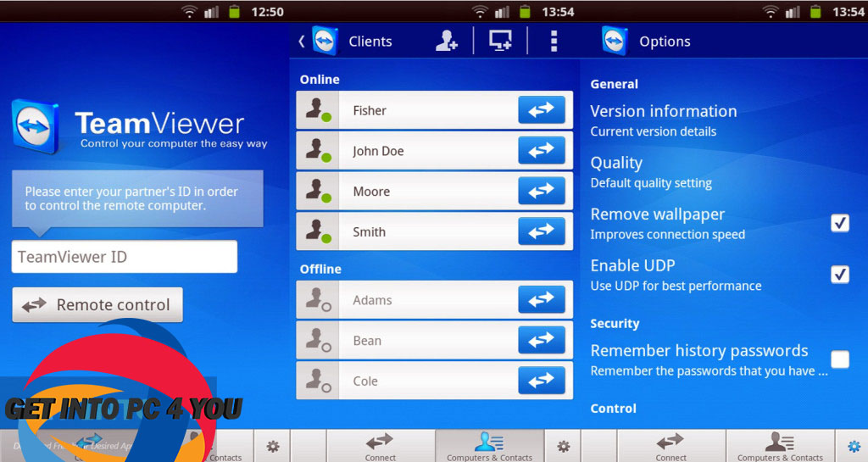868x462 pixels.
Task: Open Cole's offline contact avatar
Action: coord(318,381)
